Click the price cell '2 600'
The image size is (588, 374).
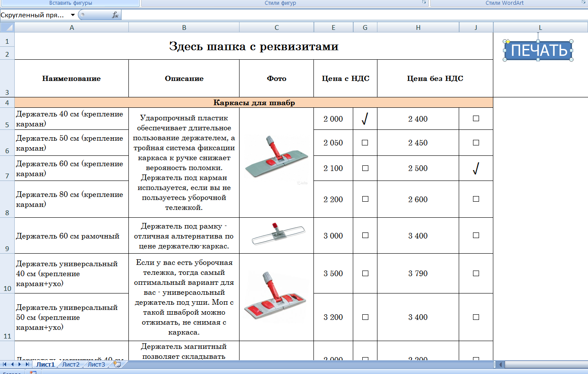point(418,199)
